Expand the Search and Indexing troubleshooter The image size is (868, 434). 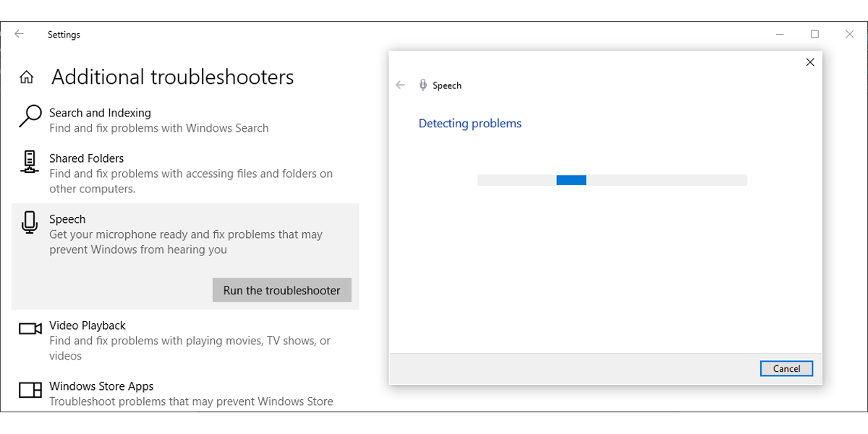click(158, 120)
